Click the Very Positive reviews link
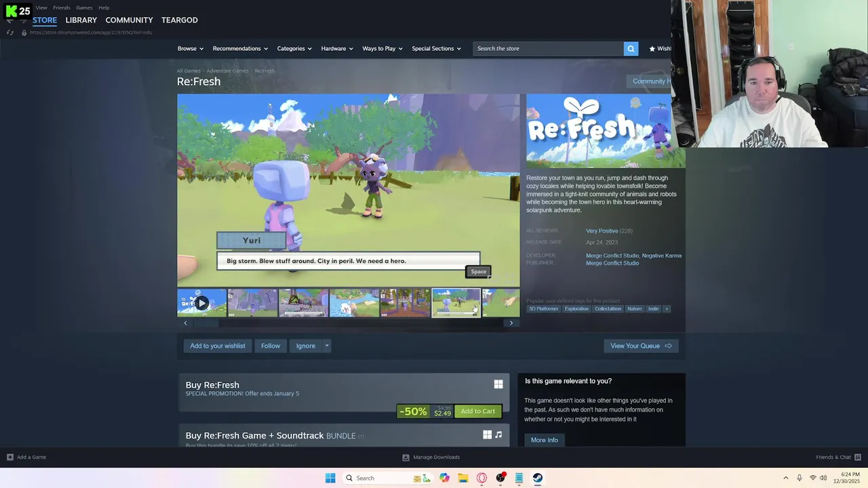Screen dimensions: 868x488 [x=602, y=231]
